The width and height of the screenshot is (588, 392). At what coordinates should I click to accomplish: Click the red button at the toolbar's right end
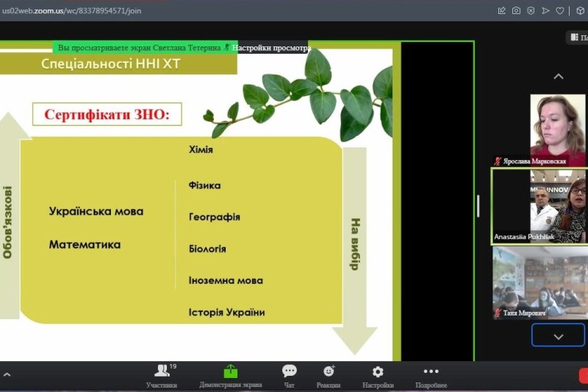click(x=584, y=375)
